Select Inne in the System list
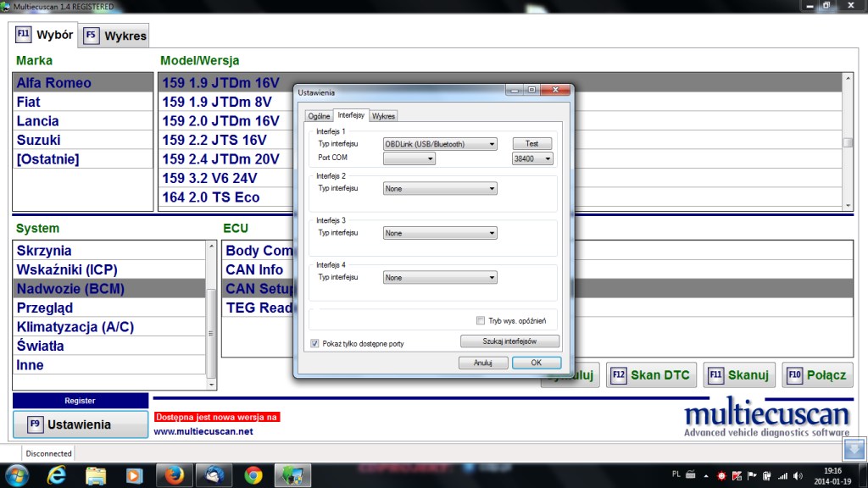The height and width of the screenshot is (488, 868). [x=109, y=365]
